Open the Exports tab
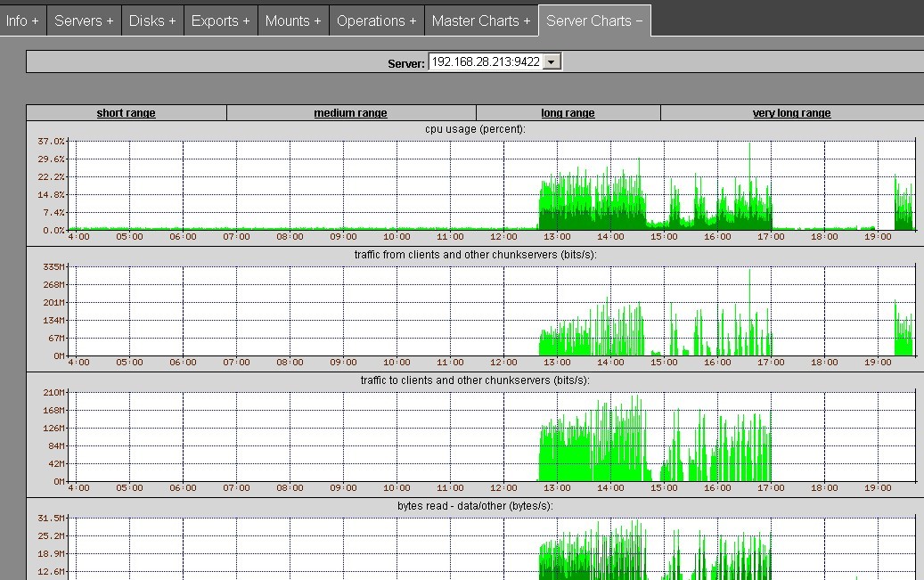This screenshot has width=924, height=580. click(x=220, y=20)
